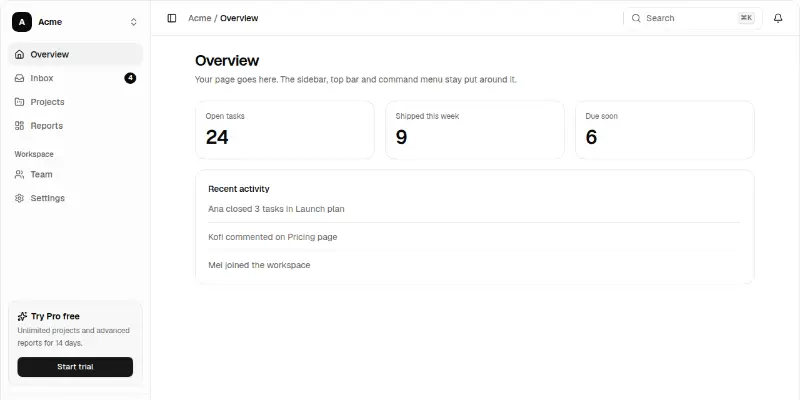
Task: Click the Overview breadcrumb
Action: 239,18
